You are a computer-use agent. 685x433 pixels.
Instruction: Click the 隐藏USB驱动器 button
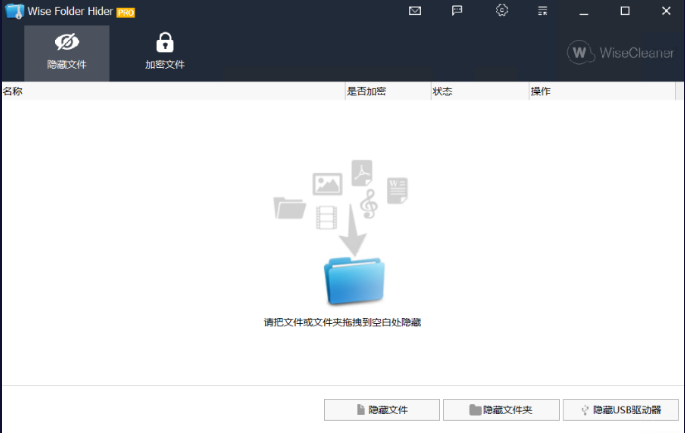[621, 410]
